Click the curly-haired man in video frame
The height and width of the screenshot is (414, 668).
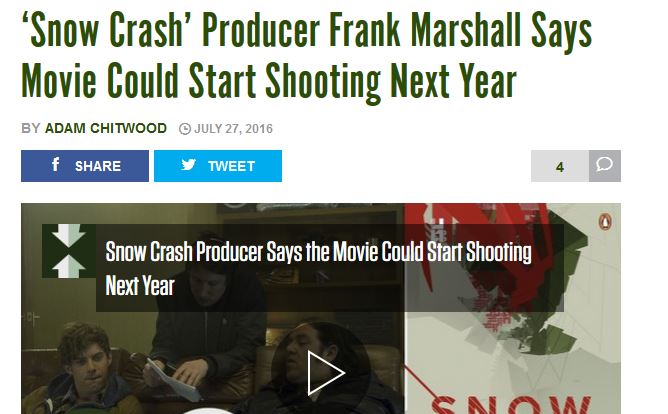click(85, 368)
